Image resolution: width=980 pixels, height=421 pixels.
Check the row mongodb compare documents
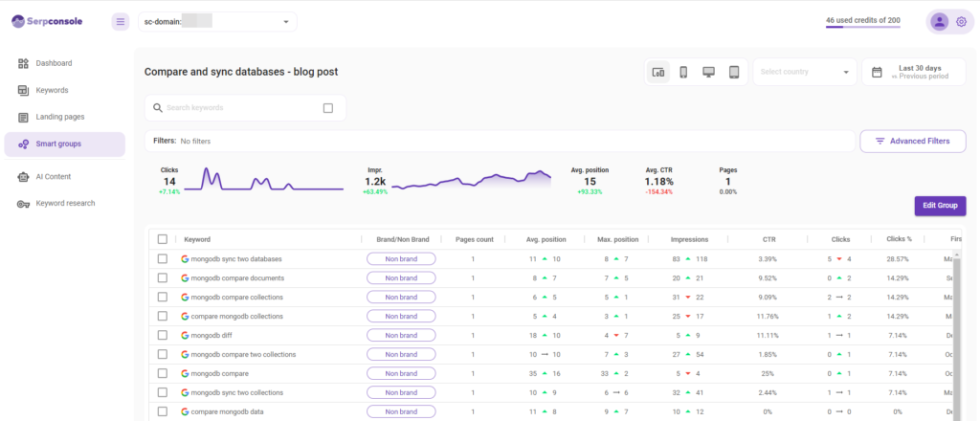pos(163,278)
